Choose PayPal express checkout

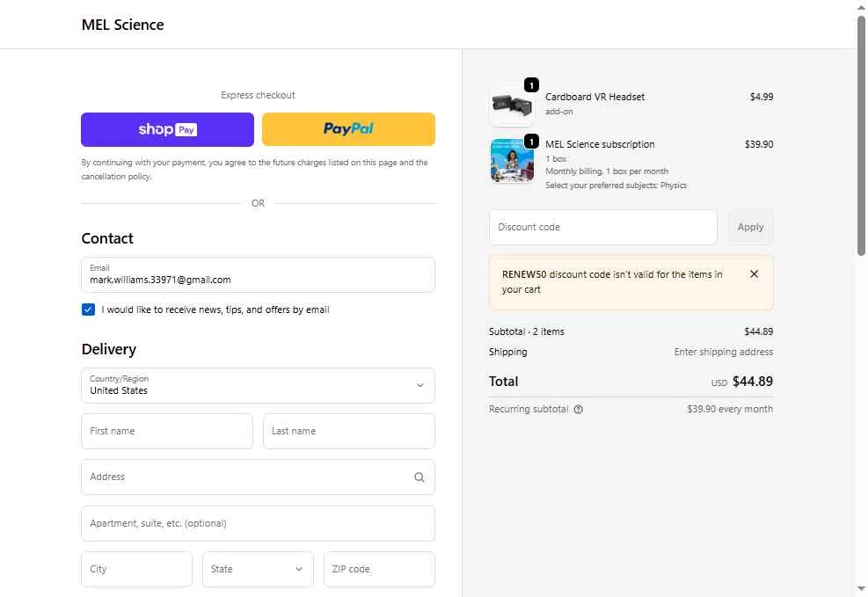tap(348, 129)
